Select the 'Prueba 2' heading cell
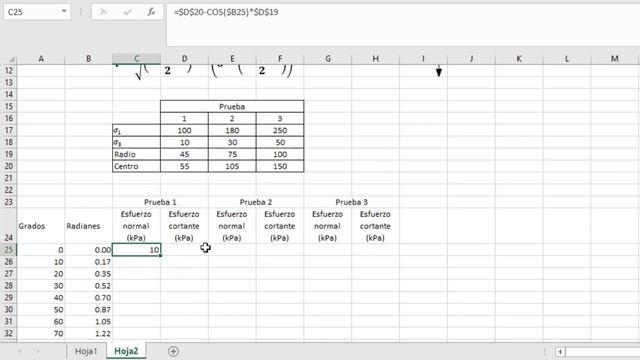640x360 pixels. click(256, 202)
